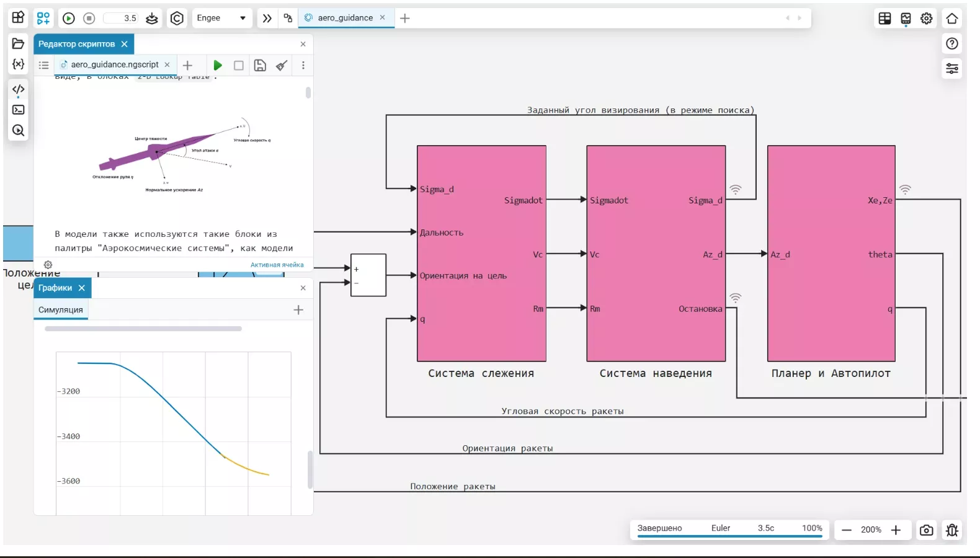Screen dimensions: 980x558
Task: Click the script editor vertical scrollbar
Action: click(x=308, y=92)
